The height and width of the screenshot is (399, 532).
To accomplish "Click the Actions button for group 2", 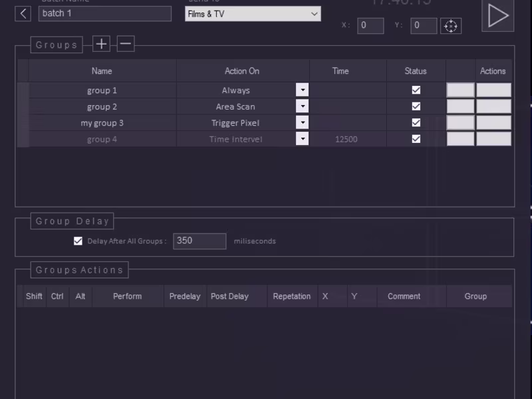I will coord(493,106).
